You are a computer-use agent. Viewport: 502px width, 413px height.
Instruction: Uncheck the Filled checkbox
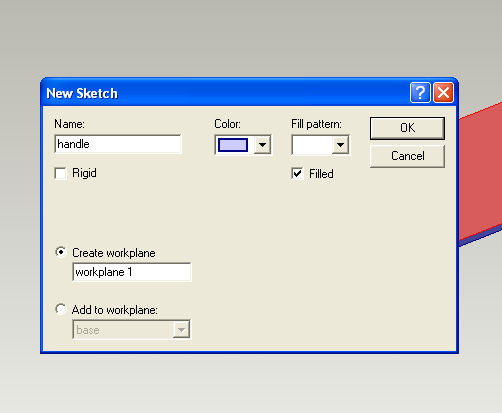point(297,173)
